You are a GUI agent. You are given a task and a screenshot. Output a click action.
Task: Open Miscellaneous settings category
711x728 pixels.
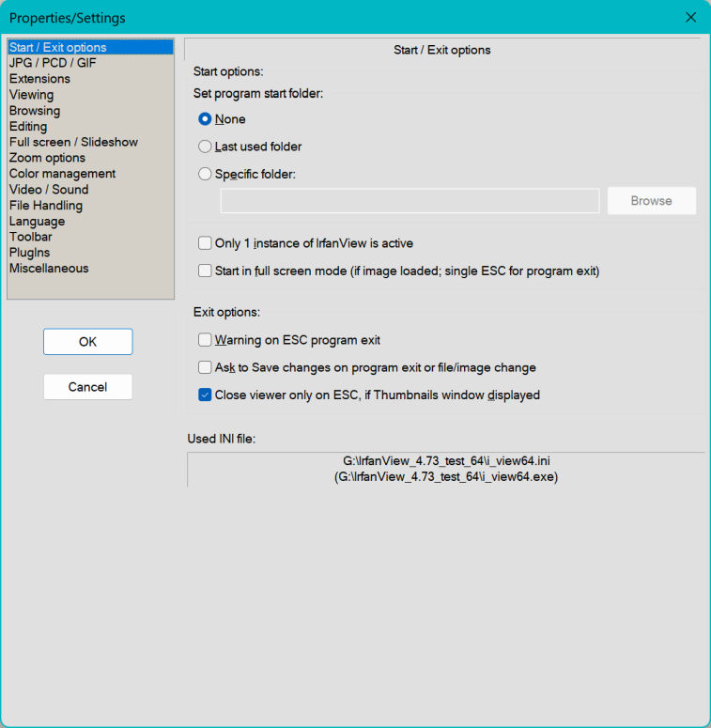coord(49,269)
